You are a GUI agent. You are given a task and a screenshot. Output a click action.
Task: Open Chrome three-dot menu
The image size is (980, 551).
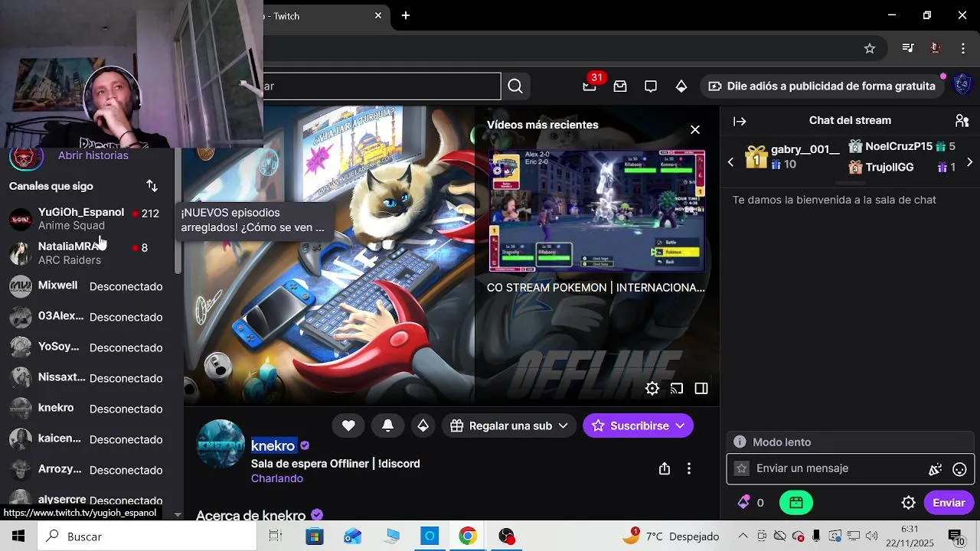point(963,48)
